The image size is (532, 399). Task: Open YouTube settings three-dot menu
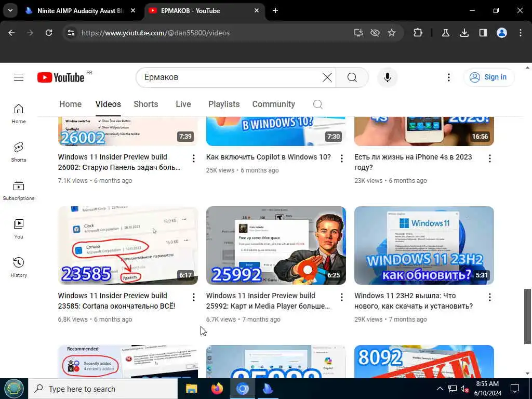click(448, 77)
